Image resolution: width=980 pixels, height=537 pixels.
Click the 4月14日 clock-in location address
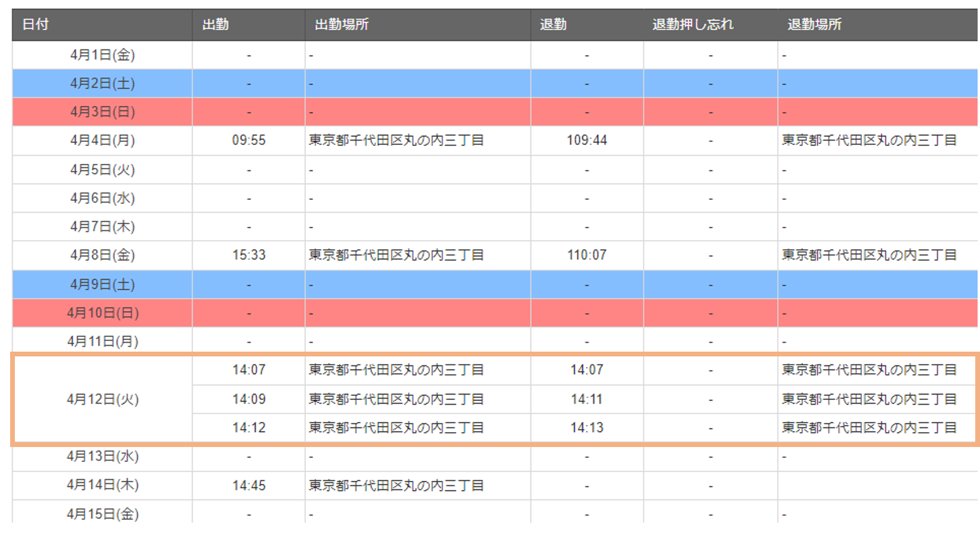396,486
